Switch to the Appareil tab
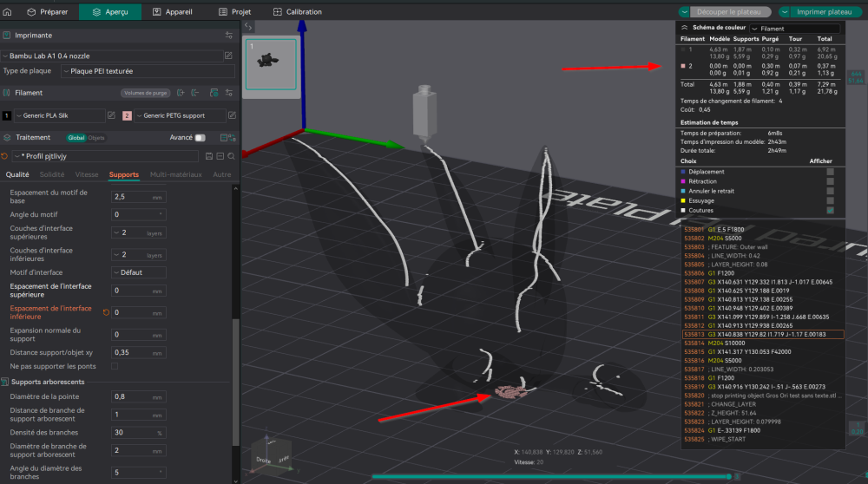Viewport: 868px width, 484px height. [172, 11]
